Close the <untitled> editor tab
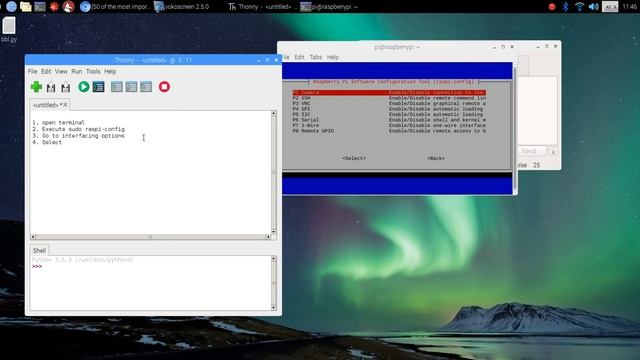The width and height of the screenshot is (640, 360). [65, 105]
